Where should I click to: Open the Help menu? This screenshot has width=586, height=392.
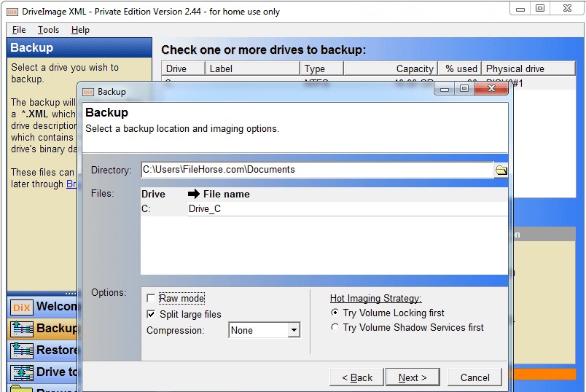point(80,30)
